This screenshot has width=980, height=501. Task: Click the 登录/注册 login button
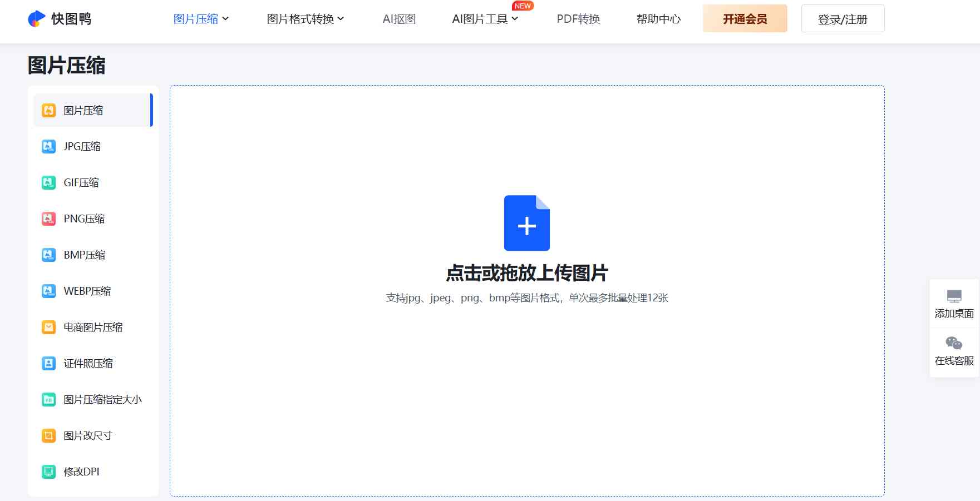[x=843, y=18]
